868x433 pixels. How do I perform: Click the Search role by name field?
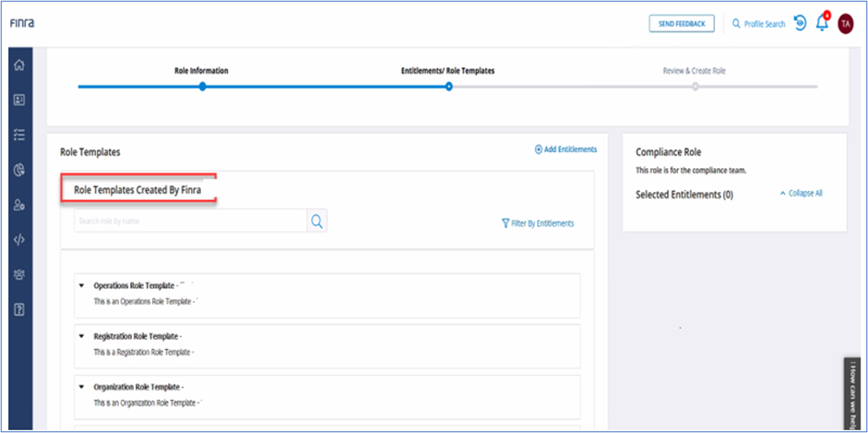189,221
